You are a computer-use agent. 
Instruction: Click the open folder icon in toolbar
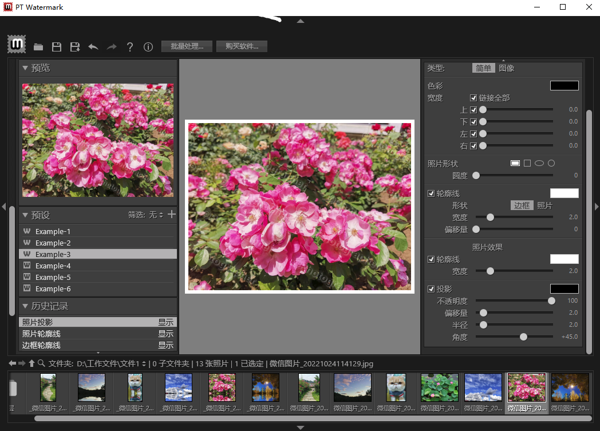[x=38, y=47]
